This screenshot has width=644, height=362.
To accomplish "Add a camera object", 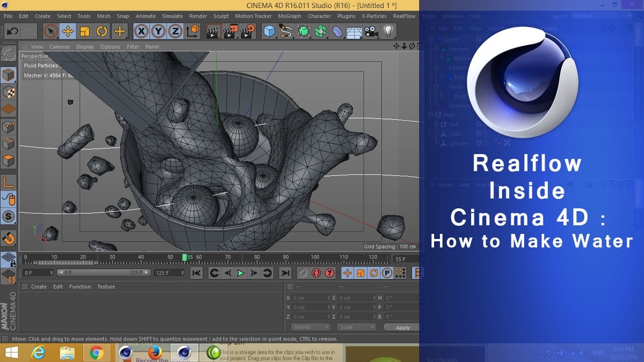I will point(371,32).
